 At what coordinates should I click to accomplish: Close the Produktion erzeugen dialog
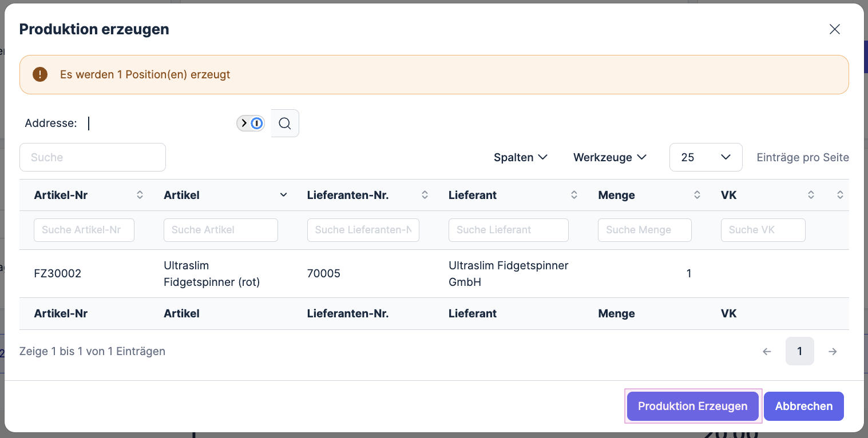(x=834, y=30)
